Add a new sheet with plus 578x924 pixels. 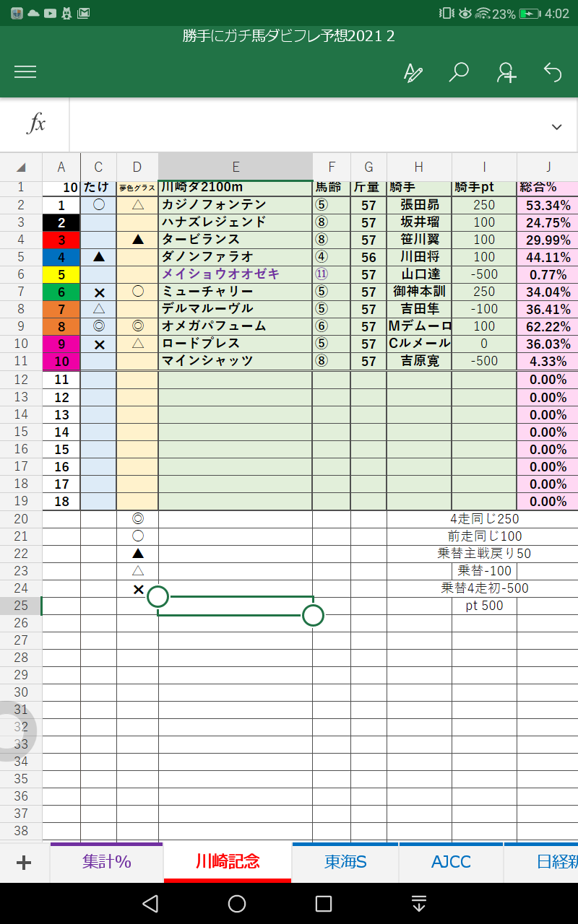(x=24, y=863)
